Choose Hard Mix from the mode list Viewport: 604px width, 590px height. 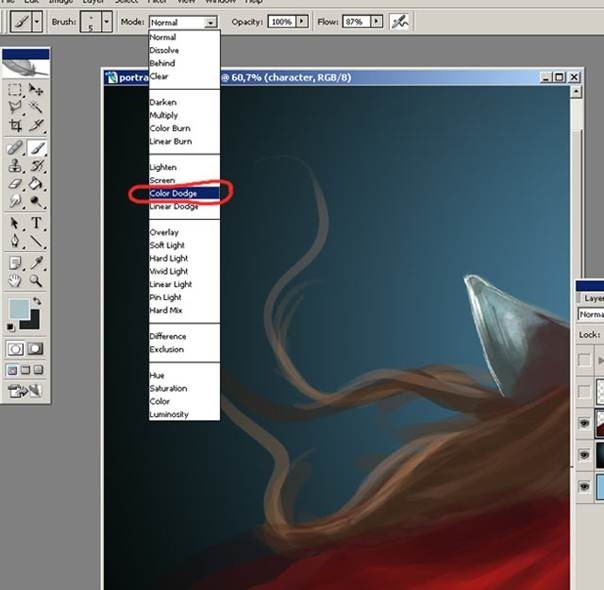184,310
